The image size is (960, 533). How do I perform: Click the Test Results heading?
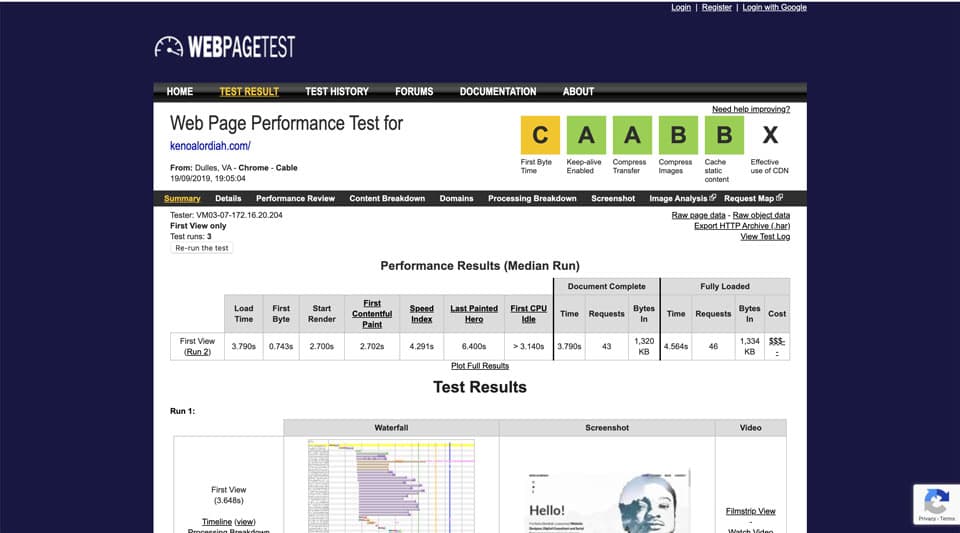pyautogui.click(x=479, y=387)
